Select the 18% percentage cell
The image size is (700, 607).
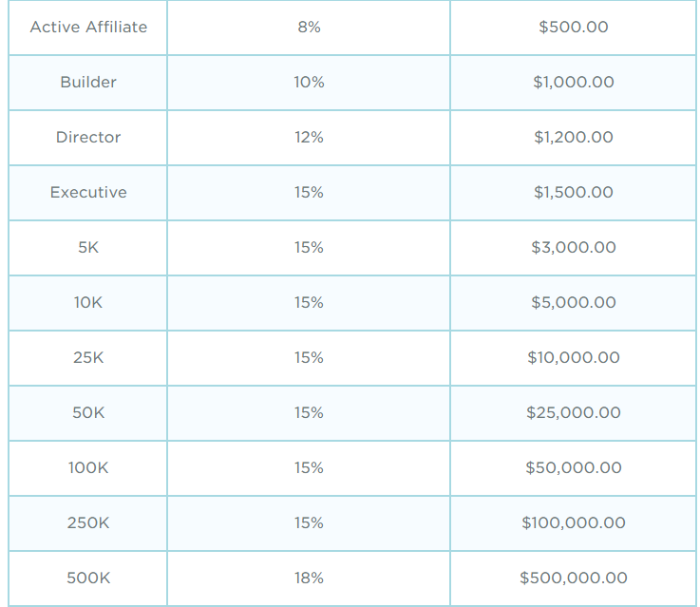309,579
